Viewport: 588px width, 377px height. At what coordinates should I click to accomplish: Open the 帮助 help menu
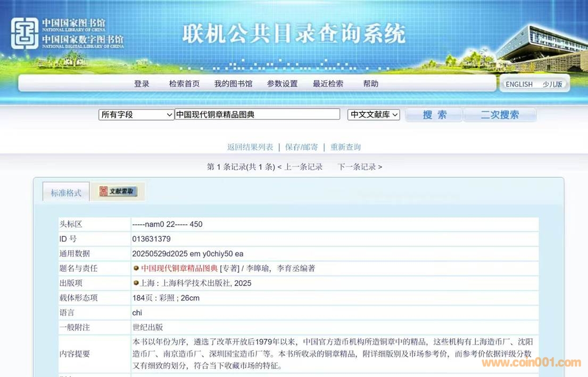pyautogui.click(x=370, y=84)
